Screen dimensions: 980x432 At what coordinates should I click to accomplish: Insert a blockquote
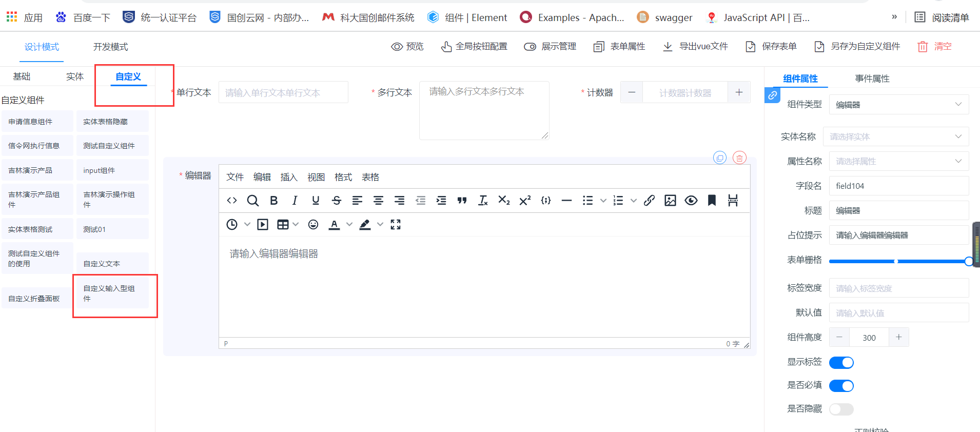pyautogui.click(x=462, y=201)
